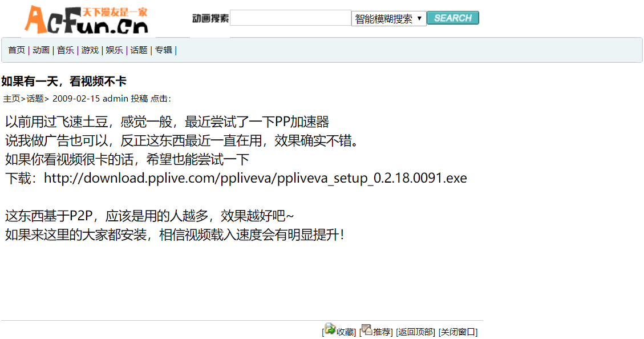The width and height of the screenshot is (644, 339).
Task: Click the recommend (推荐) icon
Action: [x=367, y=329]
